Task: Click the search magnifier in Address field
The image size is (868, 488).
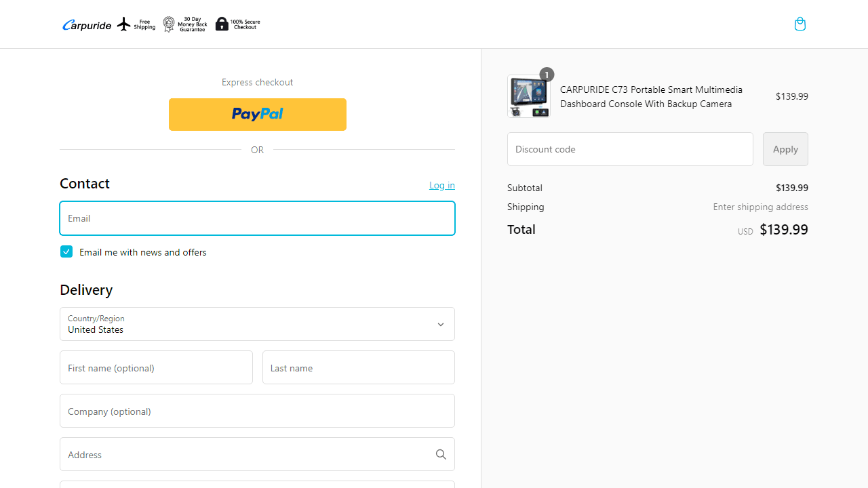Action: pos(441,454)
